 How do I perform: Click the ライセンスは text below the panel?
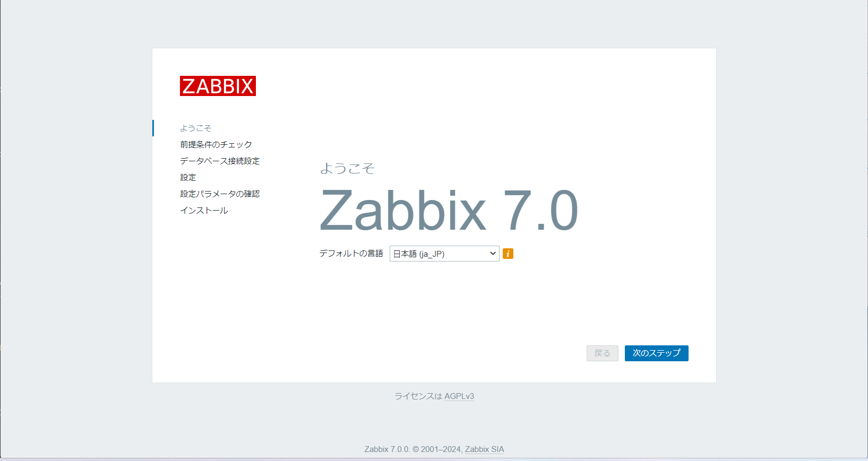click(418, 396)
